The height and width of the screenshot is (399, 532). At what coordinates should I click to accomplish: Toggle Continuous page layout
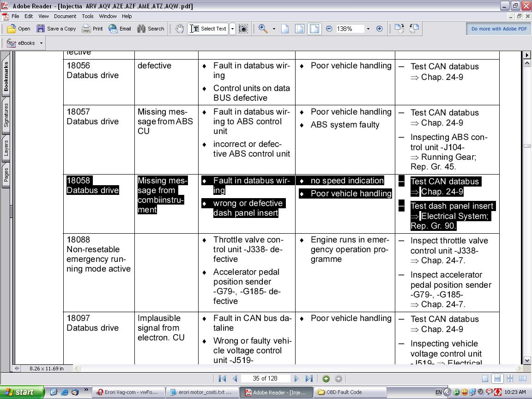(497, 379)
